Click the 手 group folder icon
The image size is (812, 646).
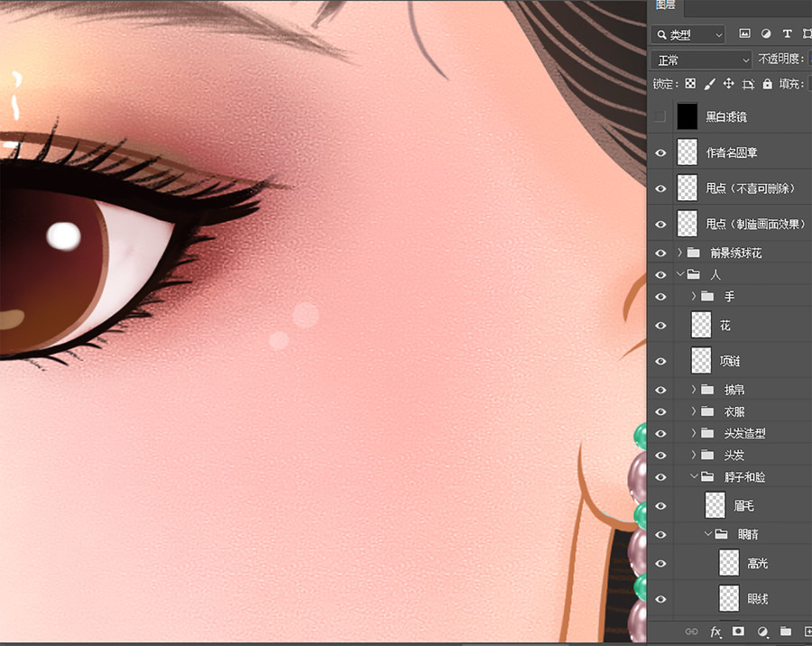pyautogui.click(x=707, y=296)
